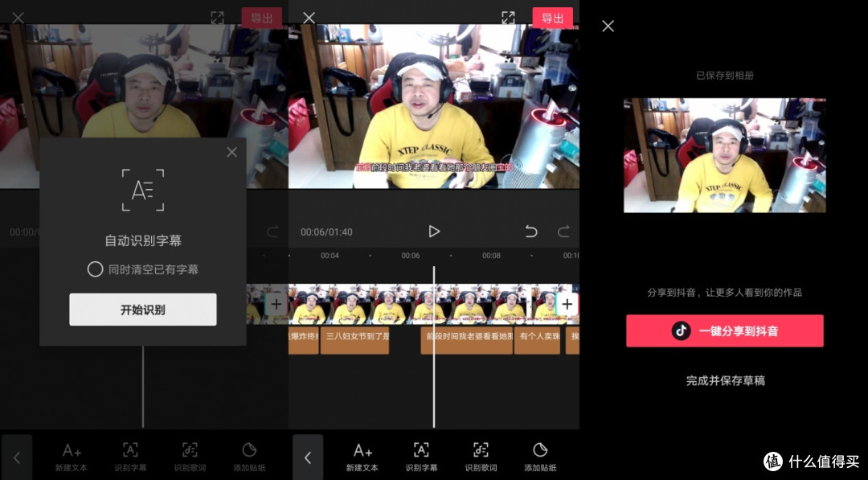
Task: Select 识别字幕 tool in middle editor
Action: pos(421,457)
